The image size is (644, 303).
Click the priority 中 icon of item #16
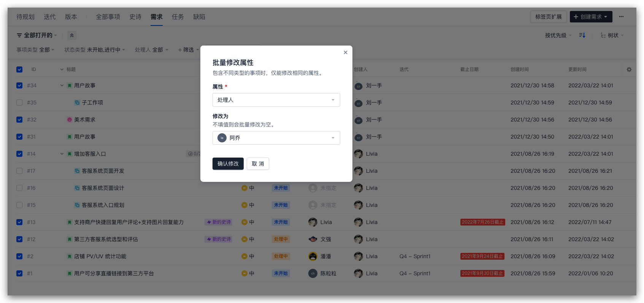(x=244, y=188)
